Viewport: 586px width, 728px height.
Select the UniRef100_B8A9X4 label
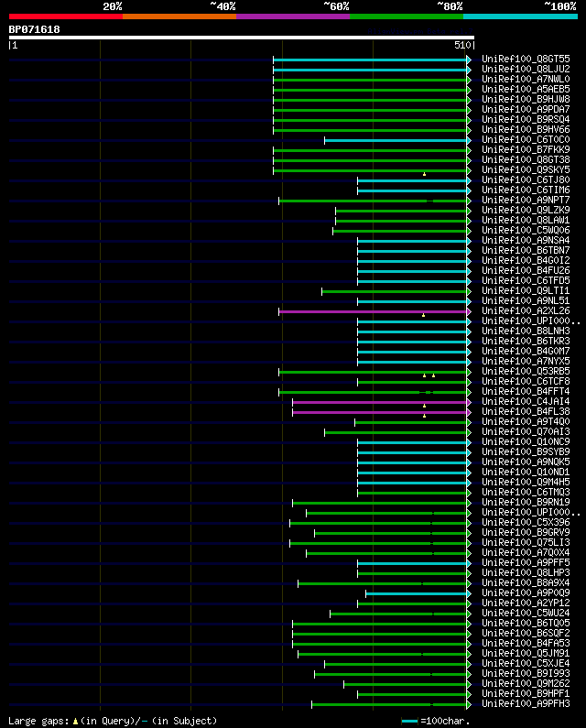point(526,582)
